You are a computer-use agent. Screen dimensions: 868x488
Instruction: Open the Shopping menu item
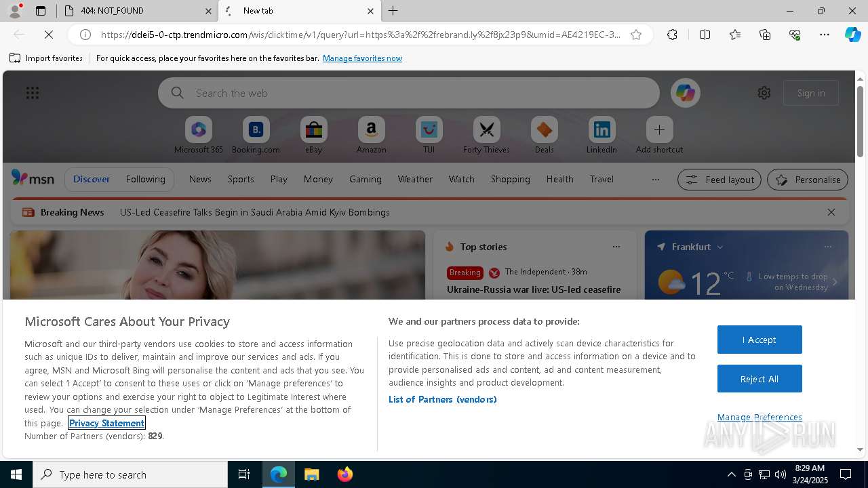pos(510,179)
